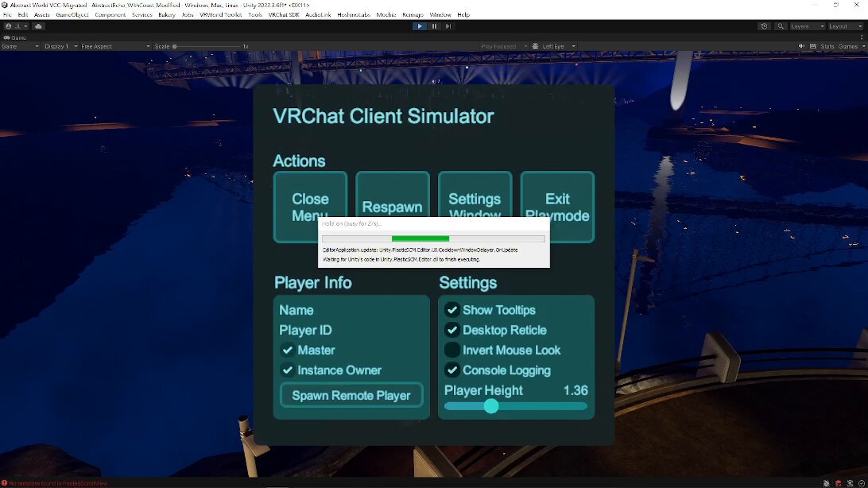The height and width of the screenshot is (488, 868).
Task: Toggle the Instance Owner checkbox
Action: tap(287, 370)
